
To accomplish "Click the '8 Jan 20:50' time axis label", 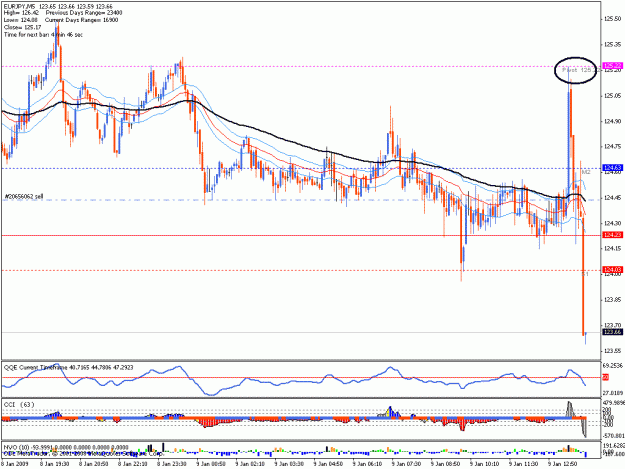I will click(x=94, y=464).
